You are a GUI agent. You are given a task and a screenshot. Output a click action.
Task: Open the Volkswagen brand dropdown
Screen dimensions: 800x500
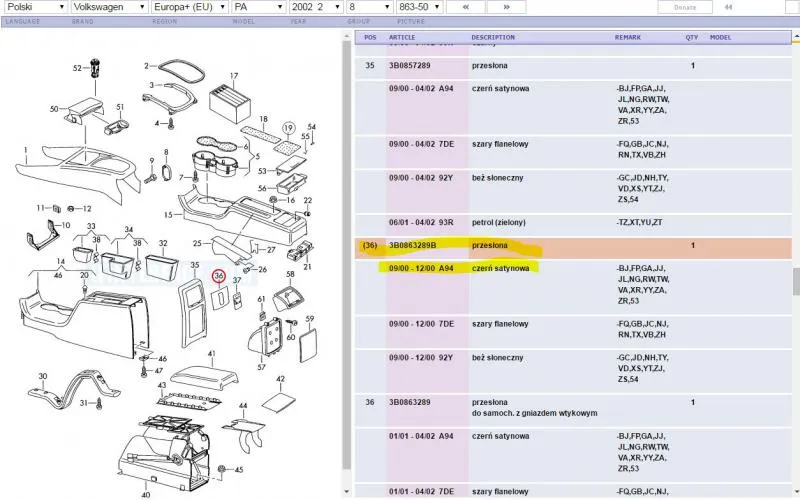coord(110,7)
